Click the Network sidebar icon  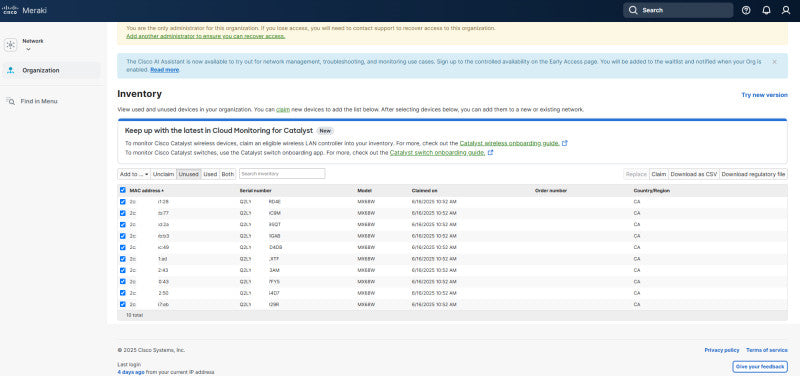click(11, 45)
